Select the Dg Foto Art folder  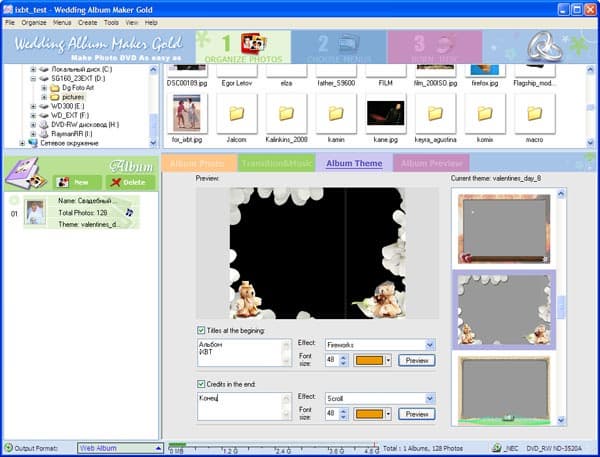(x=72, y=88)
